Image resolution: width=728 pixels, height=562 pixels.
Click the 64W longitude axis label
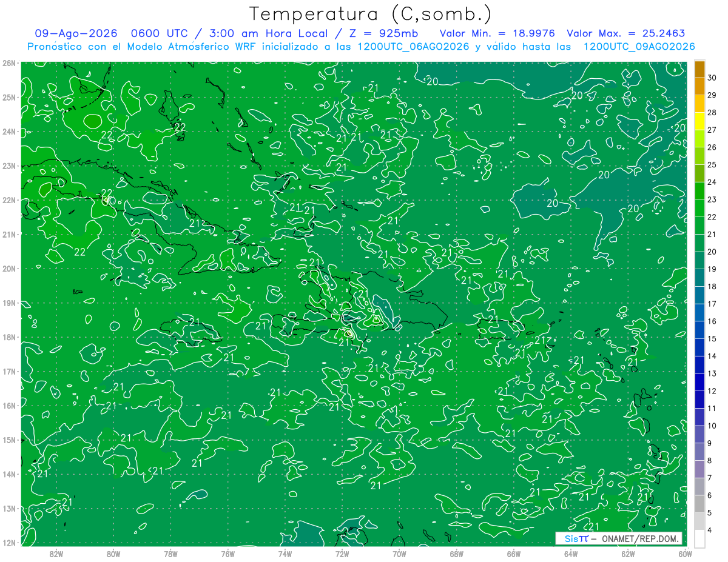(x=571, y=553)
